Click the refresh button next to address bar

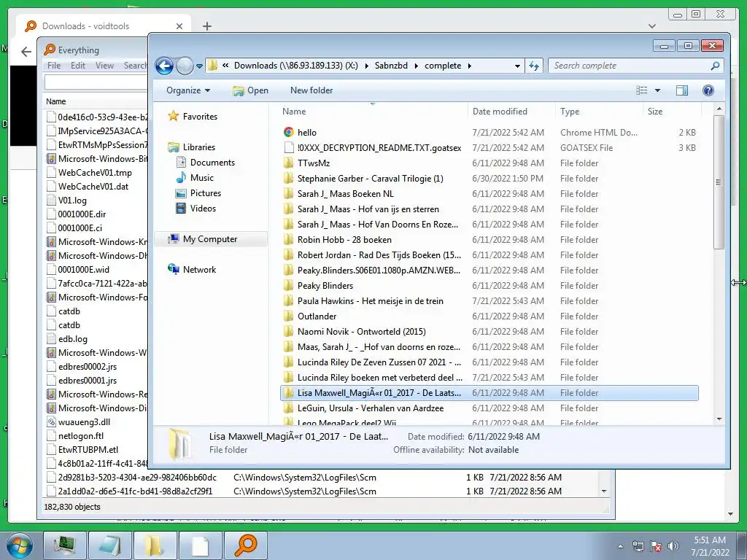coord(534,66)
